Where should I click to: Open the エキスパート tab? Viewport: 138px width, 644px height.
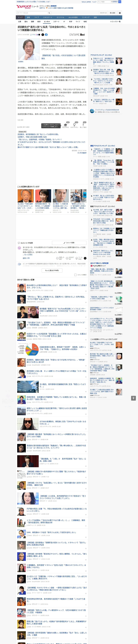pyautogui.click(x=48, y=17)
